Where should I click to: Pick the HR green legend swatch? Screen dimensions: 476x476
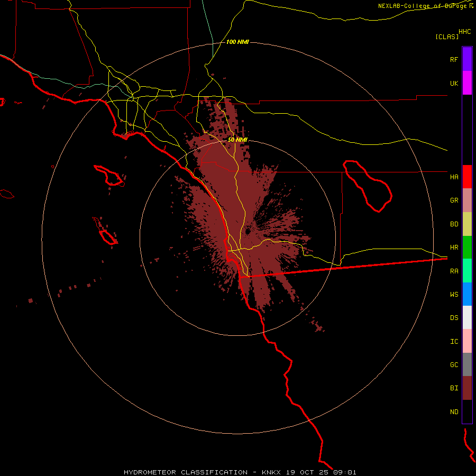tap(467, 248)
